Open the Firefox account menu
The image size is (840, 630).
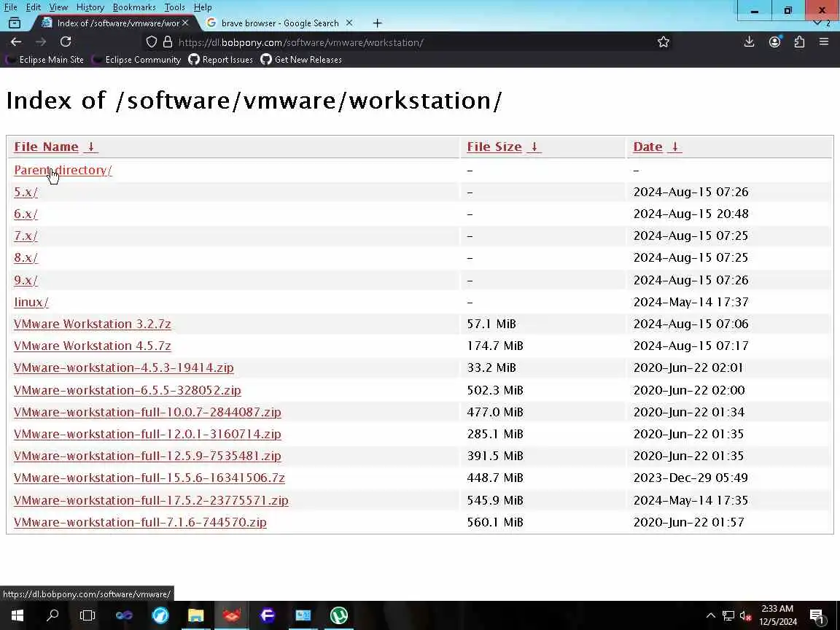click(x=774, y=42)
